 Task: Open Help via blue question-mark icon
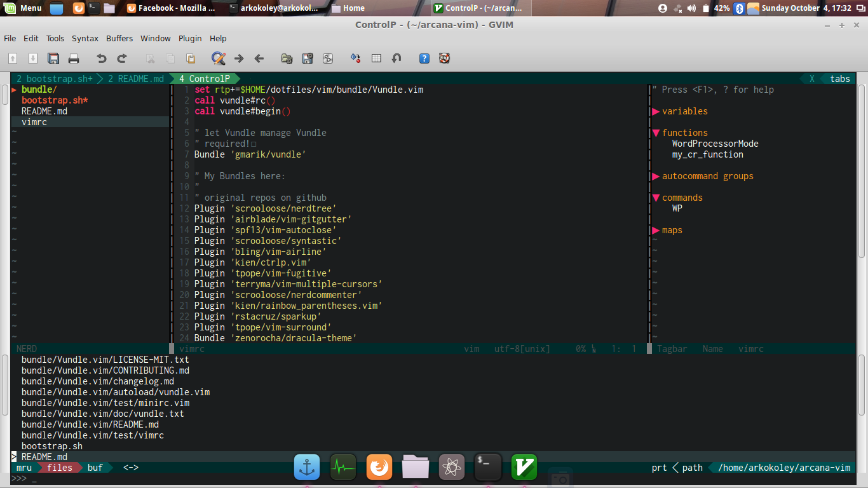pos(424,58)
